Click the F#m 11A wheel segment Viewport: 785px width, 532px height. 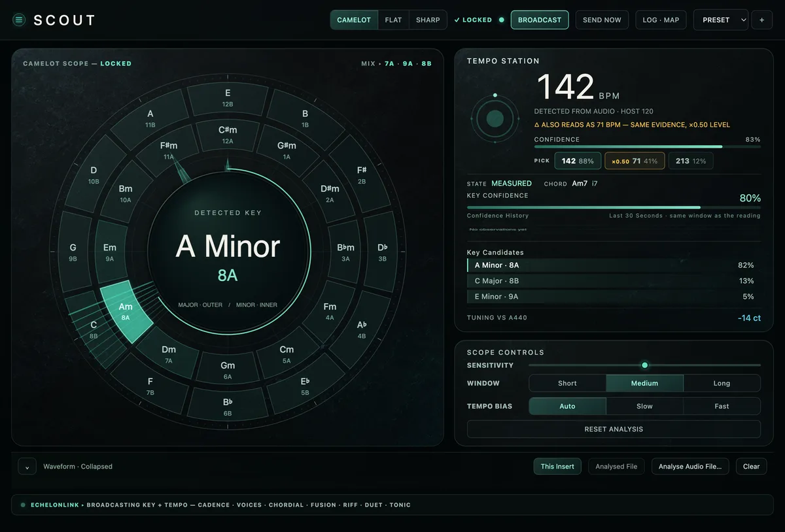coord(169,150)
